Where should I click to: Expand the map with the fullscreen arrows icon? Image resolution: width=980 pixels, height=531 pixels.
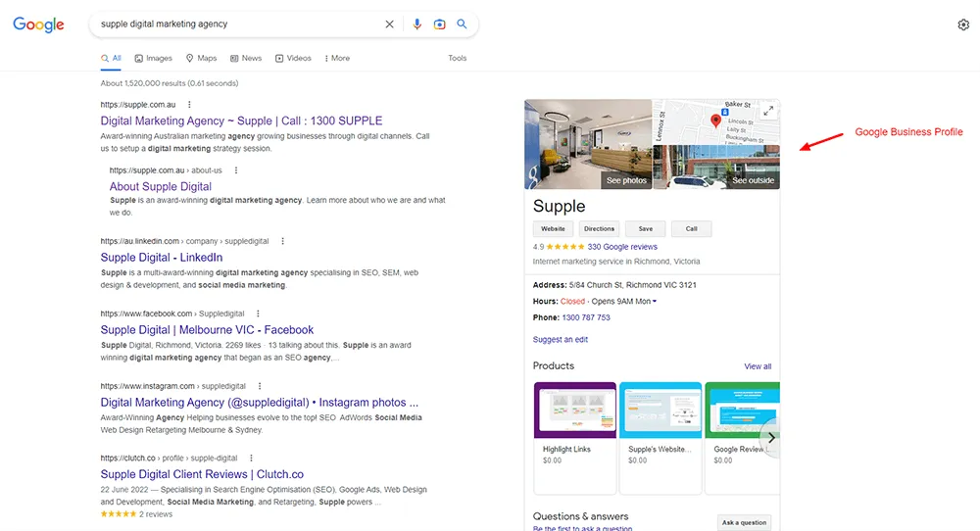(x=768, y=112)
